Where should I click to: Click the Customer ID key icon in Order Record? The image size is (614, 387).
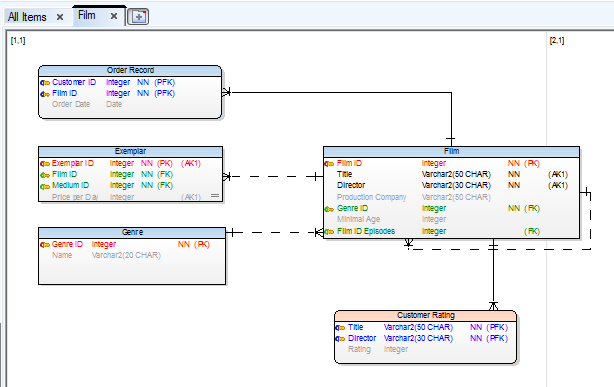point(45,83)
